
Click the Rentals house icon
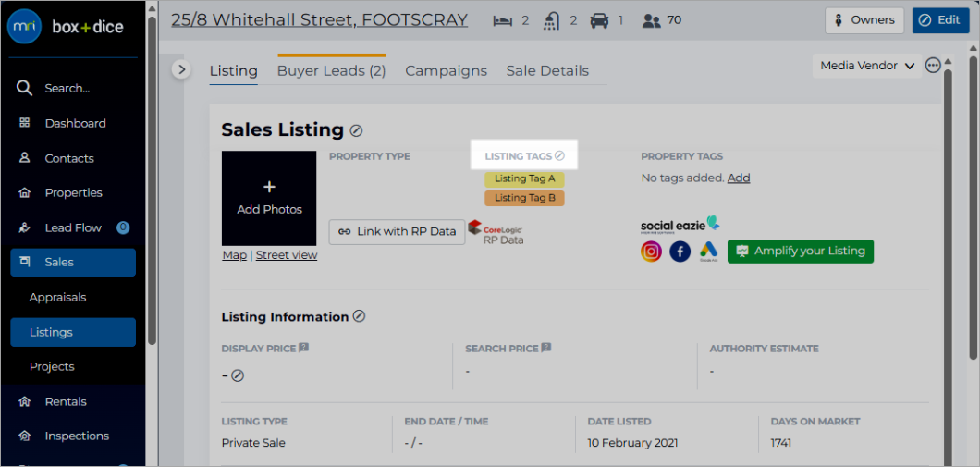25,402
